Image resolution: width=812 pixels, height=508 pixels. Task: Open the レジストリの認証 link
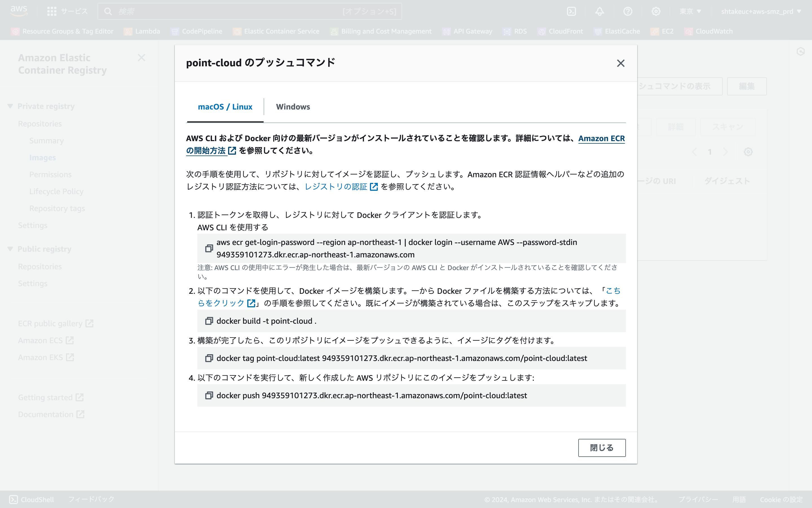coord(341,187)
